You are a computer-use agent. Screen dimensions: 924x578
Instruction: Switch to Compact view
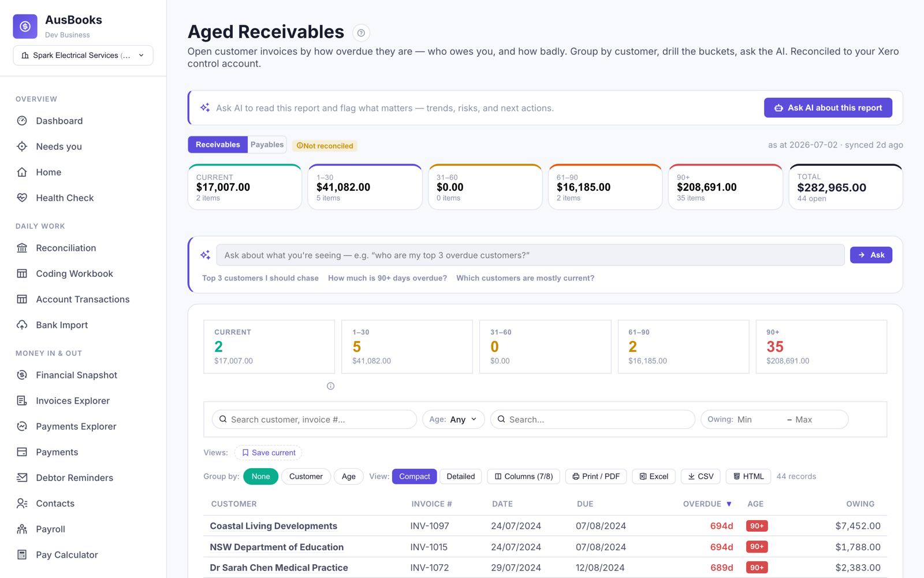(x=414, y=476)
